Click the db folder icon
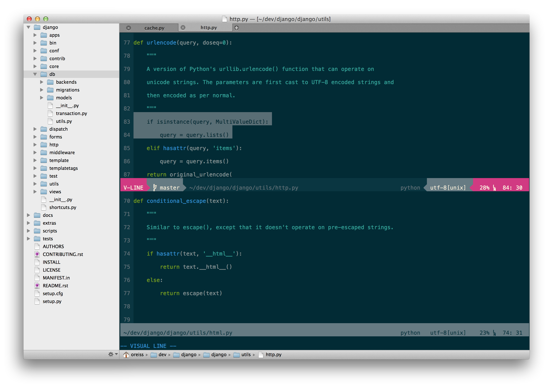 [x=44, y=74]
